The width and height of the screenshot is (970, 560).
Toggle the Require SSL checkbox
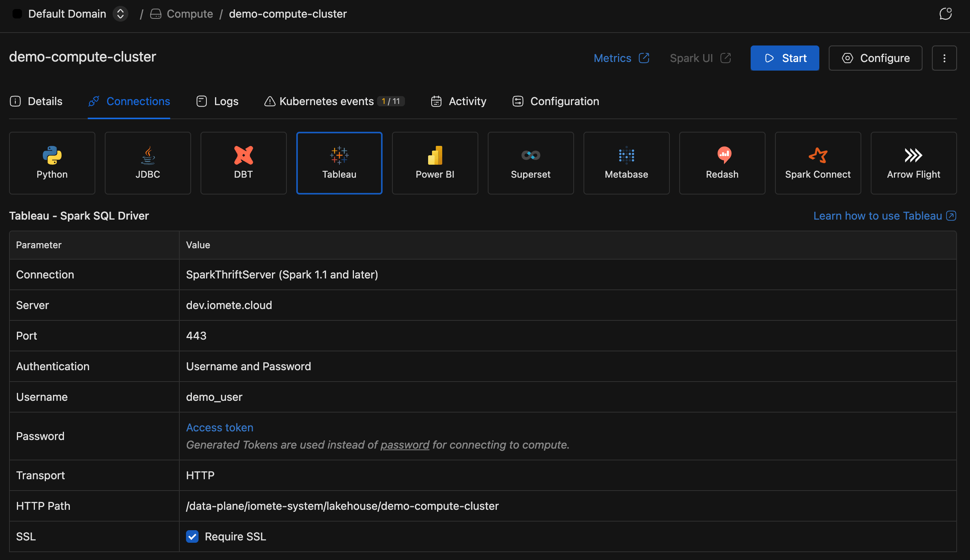[192, 536]
